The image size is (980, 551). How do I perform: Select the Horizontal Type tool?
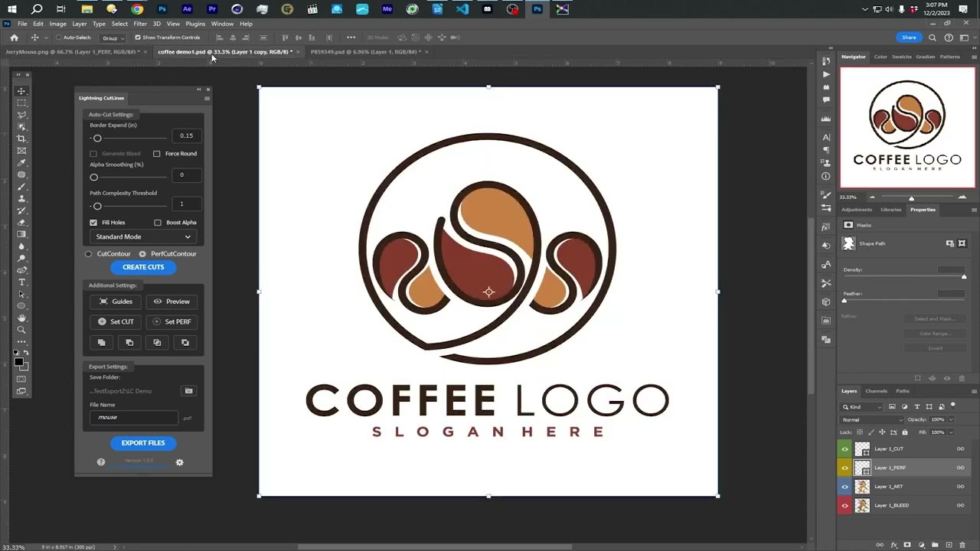(21, 282)
